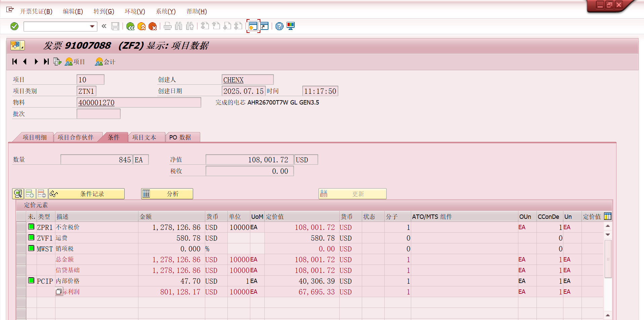Click the 条件记录 button
Image resolution: width=644 pixels, height=320 pixels.
[x=87, y=194]
